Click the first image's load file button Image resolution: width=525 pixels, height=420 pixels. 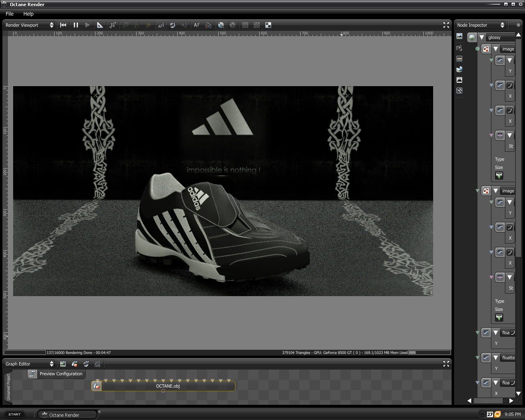click(x=499, y=176)
